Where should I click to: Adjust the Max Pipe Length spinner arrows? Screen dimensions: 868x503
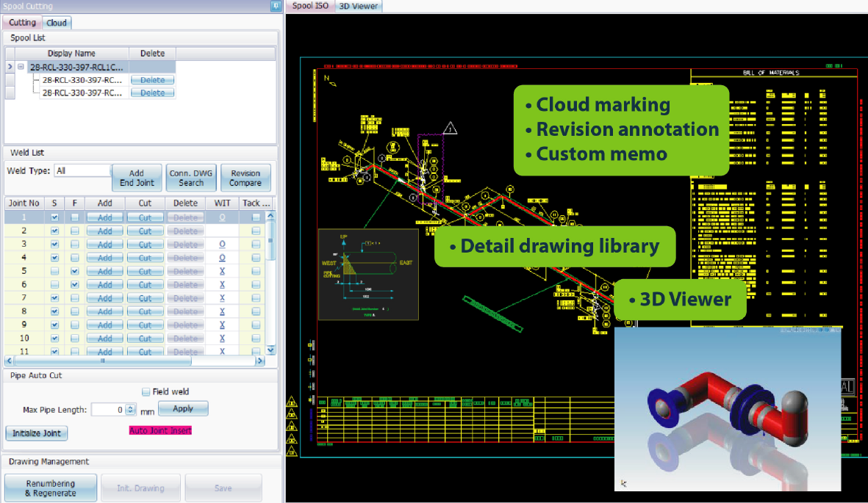pos(131,410)
